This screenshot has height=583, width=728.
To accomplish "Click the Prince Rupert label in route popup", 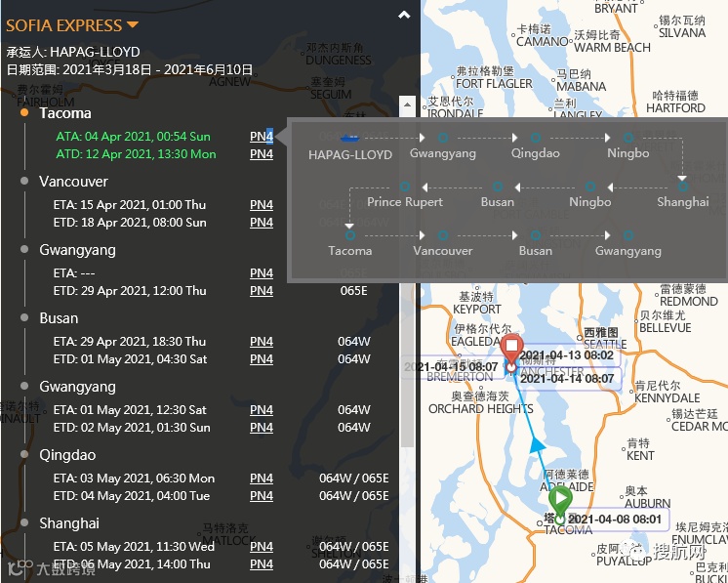I will (x=404, y=201).
